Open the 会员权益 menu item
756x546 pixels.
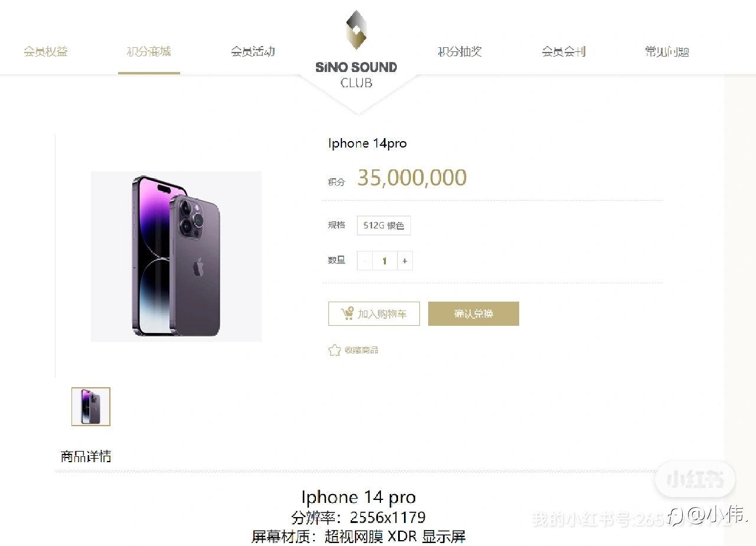tap(46, 51)
